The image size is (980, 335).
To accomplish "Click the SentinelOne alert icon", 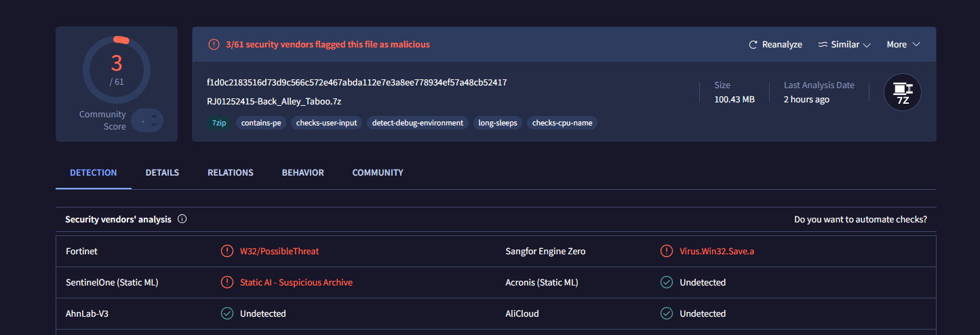I will pyautogui.click(x=227, y=282).
